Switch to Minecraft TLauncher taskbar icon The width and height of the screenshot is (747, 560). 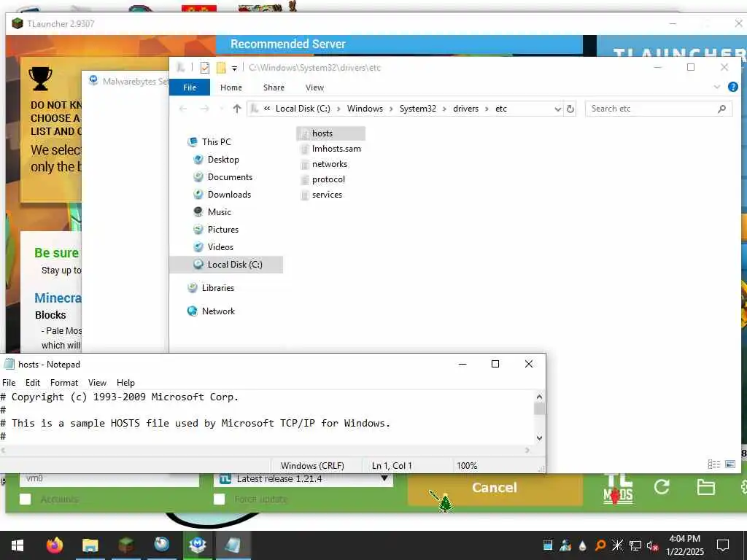point(125,545)
